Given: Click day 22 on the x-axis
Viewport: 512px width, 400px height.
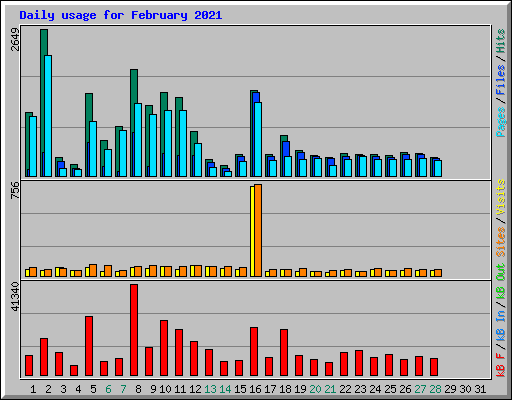Looking at the screenshot, I should coord(345,389).
